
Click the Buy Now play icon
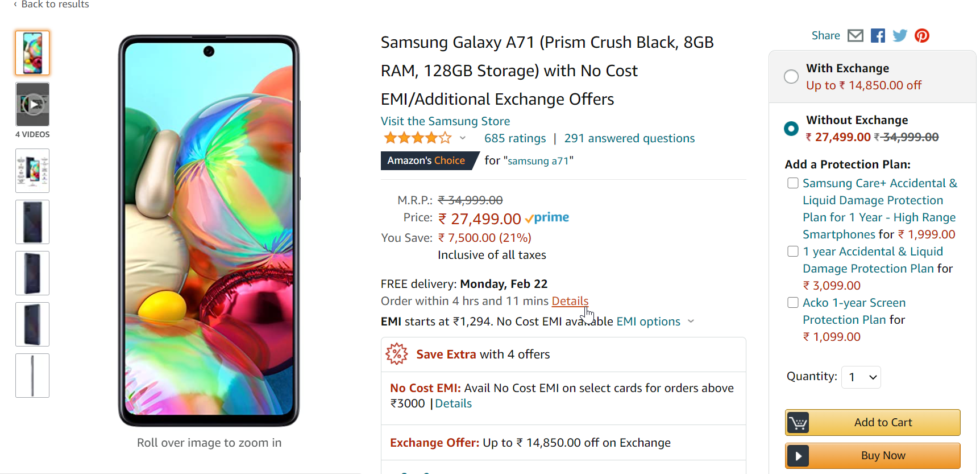(x=798, y=456)
